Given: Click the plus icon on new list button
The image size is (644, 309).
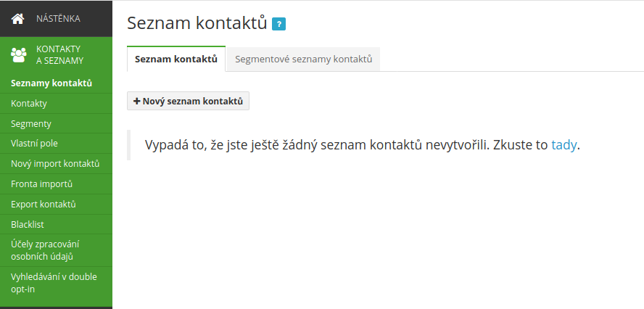Looking at the screenshot, I should 137,101.
